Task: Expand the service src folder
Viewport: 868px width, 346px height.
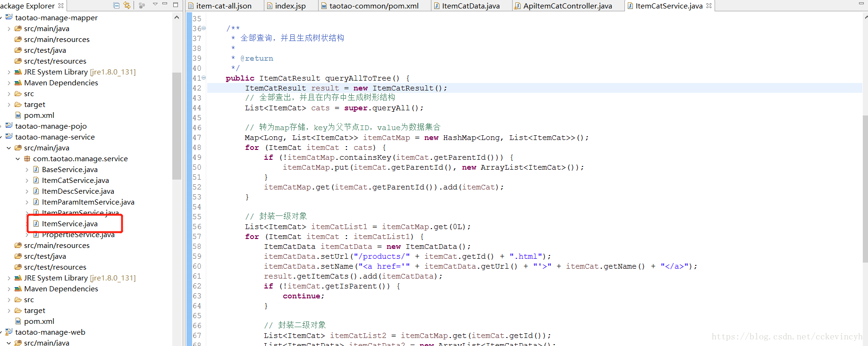Action: click(x=8, y=300)
